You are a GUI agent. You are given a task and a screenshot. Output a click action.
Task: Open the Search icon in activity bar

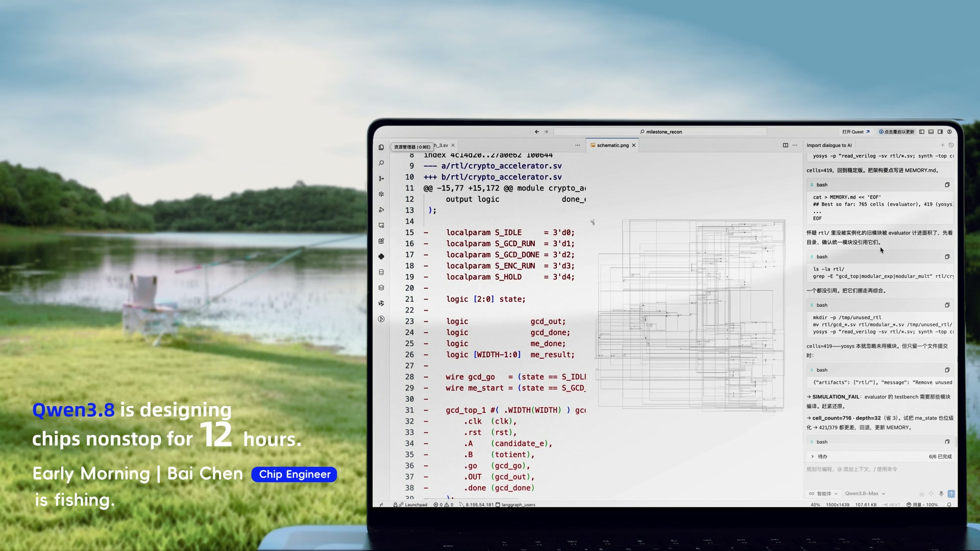[x=381, y=163]
